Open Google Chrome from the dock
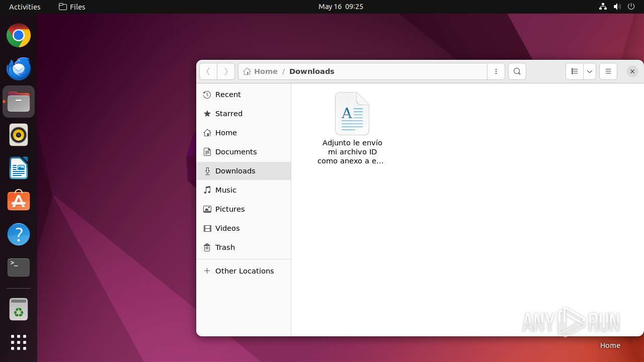 tap(19, 36)
